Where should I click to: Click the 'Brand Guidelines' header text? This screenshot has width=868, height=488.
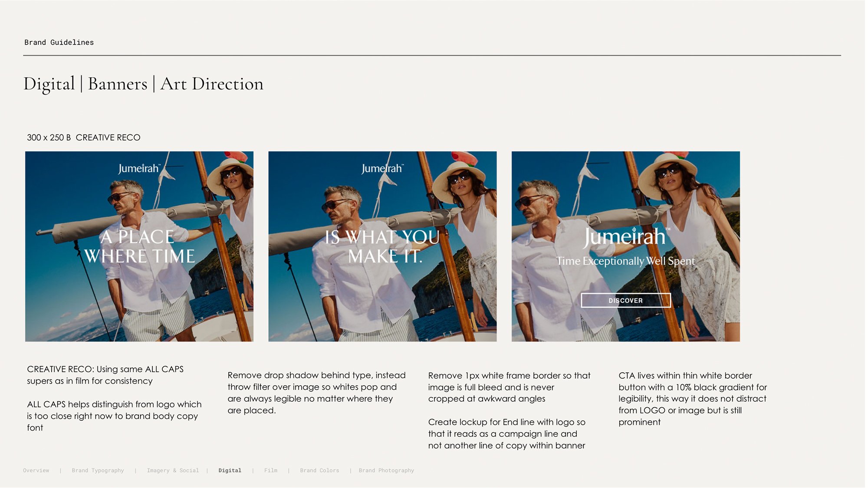coord(59,43)
